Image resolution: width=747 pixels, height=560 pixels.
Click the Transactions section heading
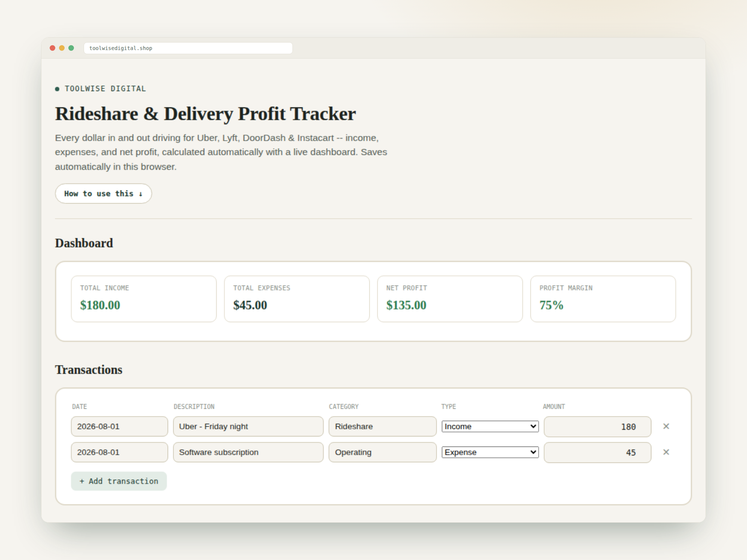point(89,370)
